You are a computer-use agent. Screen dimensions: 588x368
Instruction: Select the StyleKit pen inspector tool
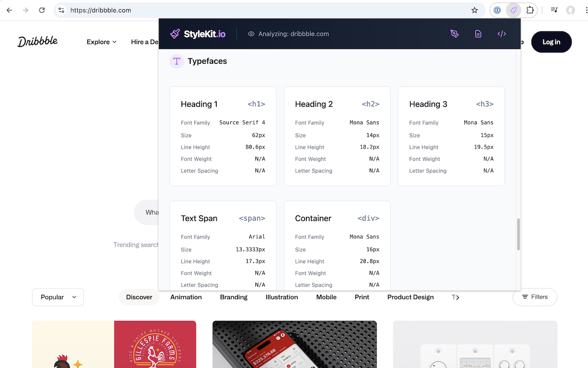click(x=454, y=34)
